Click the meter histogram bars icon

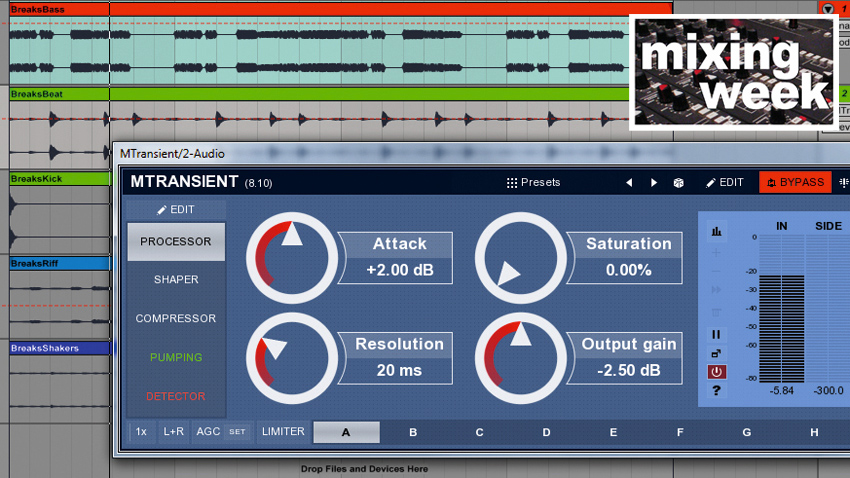tap(717, 231)
